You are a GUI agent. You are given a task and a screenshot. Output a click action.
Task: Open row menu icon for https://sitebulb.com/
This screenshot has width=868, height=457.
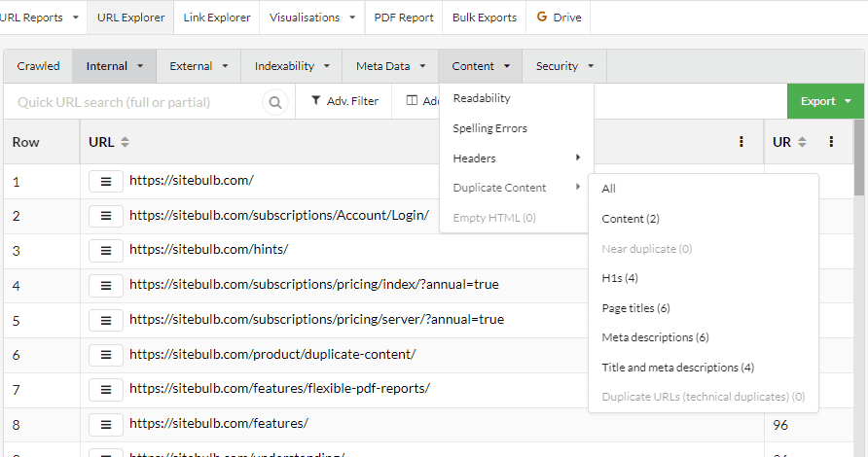(x=106, y=181)
